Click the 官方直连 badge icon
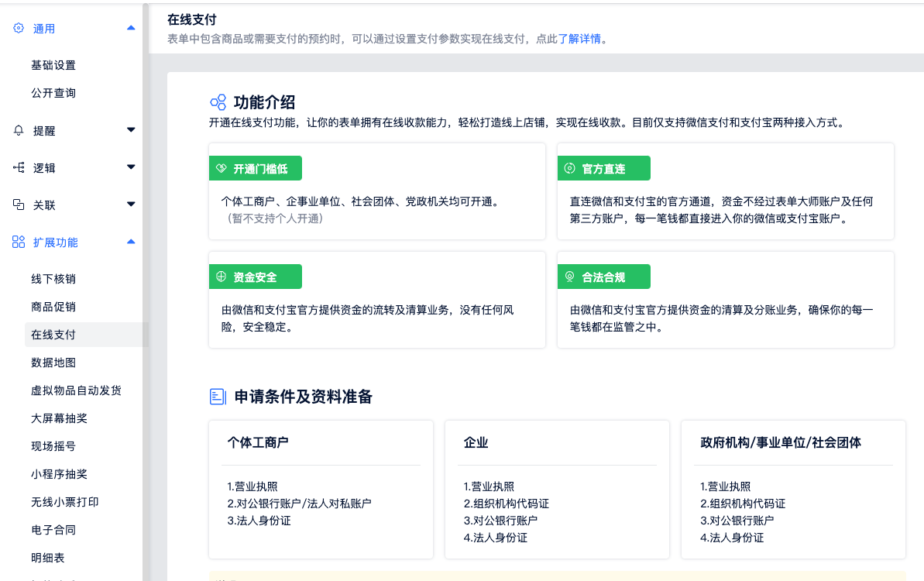This screenshot has width=924, height=581. (x=569, y=168)
